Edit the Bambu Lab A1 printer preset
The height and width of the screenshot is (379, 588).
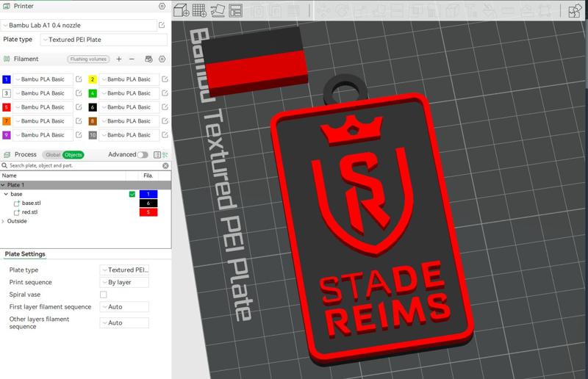[x=162, y=25]
